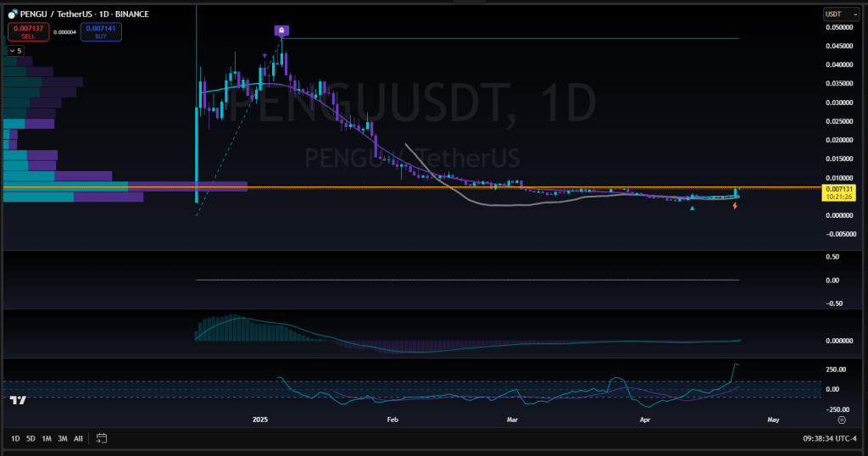The image size is (868, 456).
Task: Select the All date range
Action: (78, 438)
